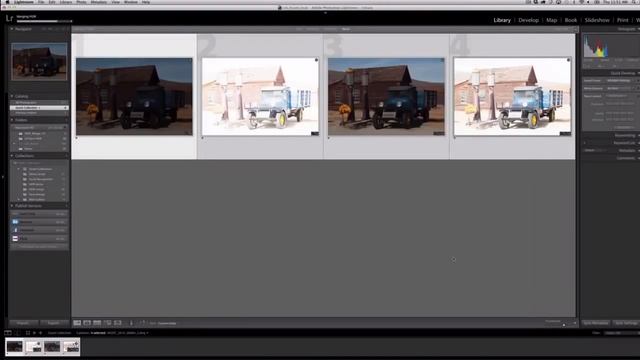This screenshot has width=640, height=360.
Task: Go back using filmstrip left arrow
Action: pos(34,333)
